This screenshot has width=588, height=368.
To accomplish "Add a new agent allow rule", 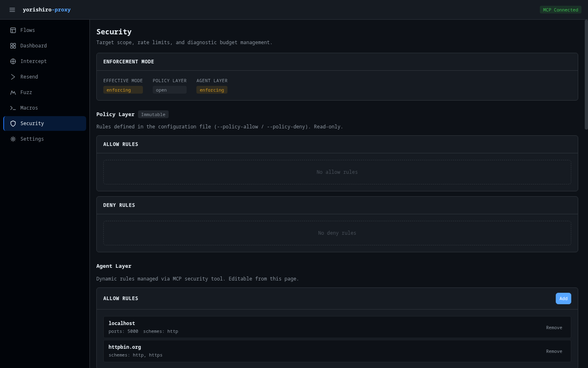I will pyautogui.click(x=563, y=298).
